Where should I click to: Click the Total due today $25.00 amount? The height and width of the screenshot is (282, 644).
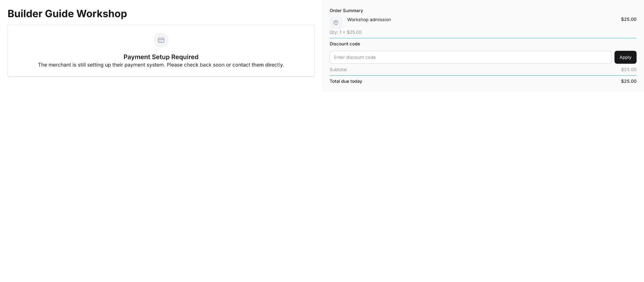[x=629, y=81]
